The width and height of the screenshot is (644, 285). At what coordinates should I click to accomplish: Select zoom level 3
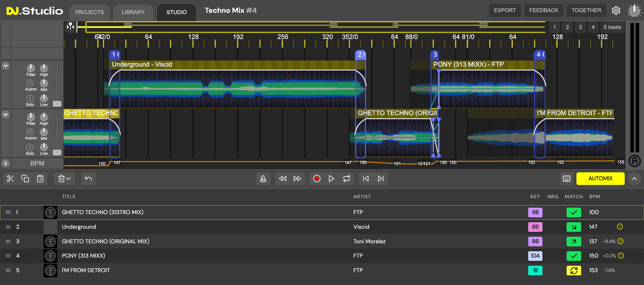click(580, 27)
